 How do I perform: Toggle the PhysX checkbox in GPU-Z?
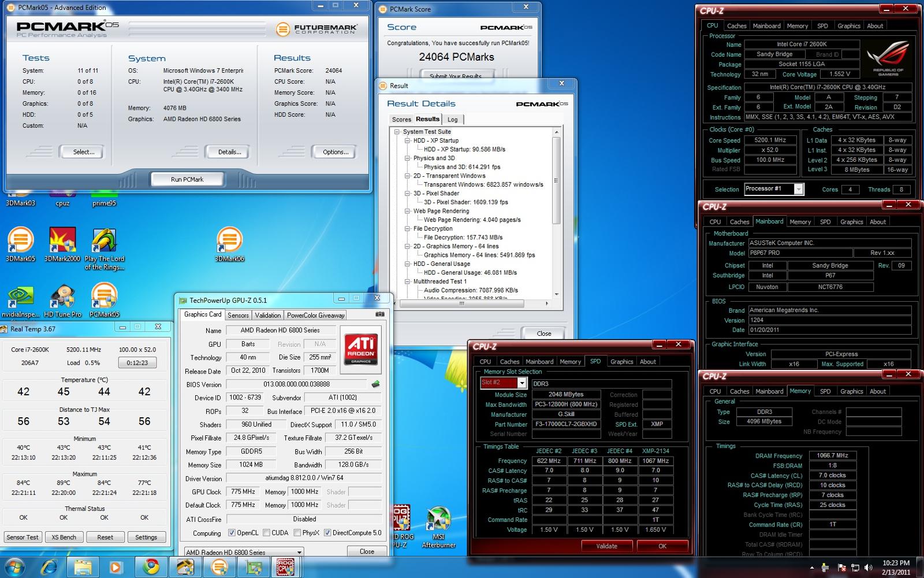[297, 533]
